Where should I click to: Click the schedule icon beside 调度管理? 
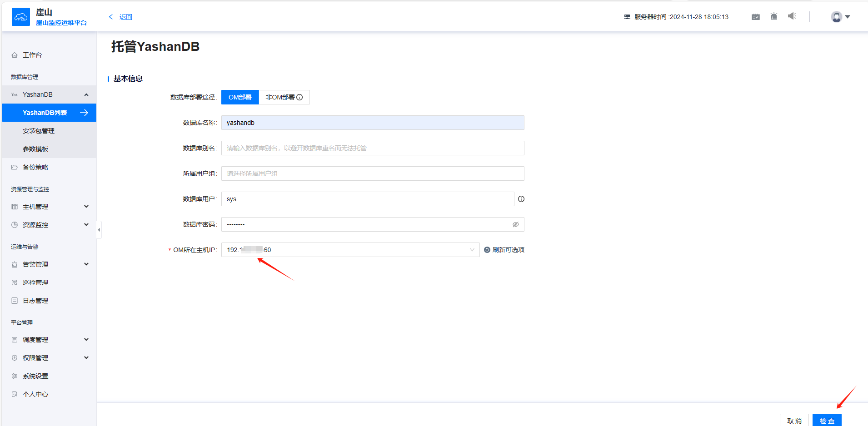click(x=15, y=340)
